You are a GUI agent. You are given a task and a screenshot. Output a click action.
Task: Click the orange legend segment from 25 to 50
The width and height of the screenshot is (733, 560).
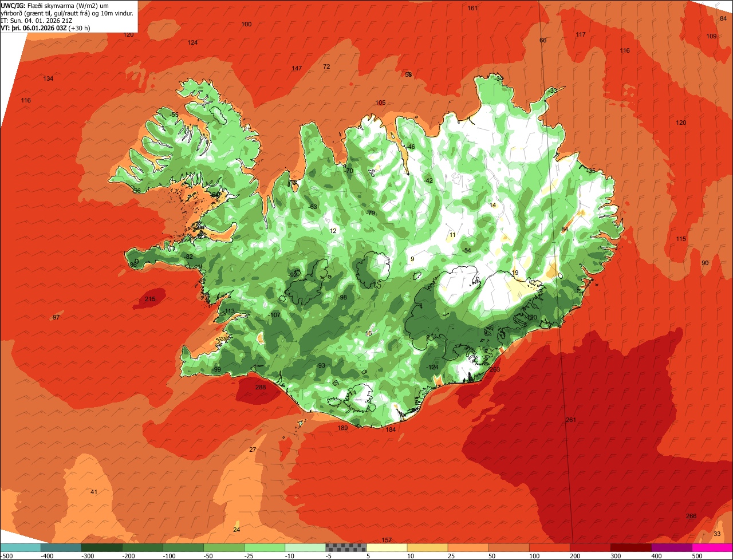click(468, 547)
